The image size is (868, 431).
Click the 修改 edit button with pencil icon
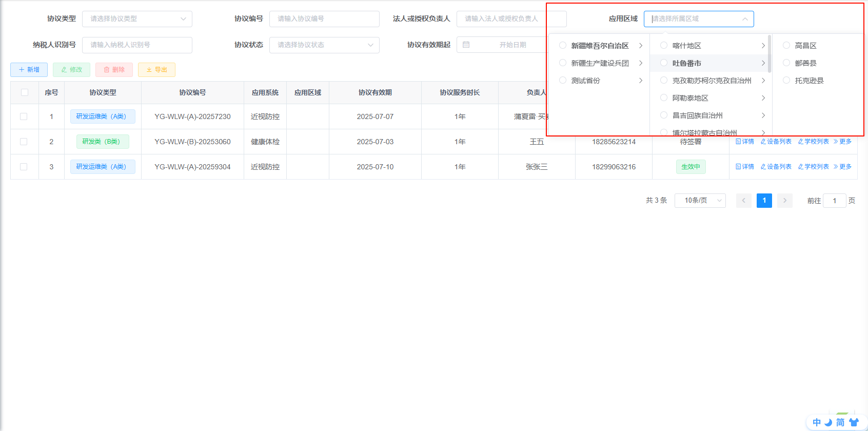coord(71,70)
